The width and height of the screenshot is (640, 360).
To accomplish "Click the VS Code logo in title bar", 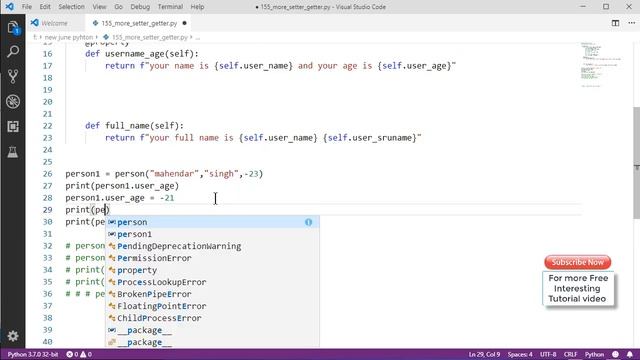I will tap(9, 7).
